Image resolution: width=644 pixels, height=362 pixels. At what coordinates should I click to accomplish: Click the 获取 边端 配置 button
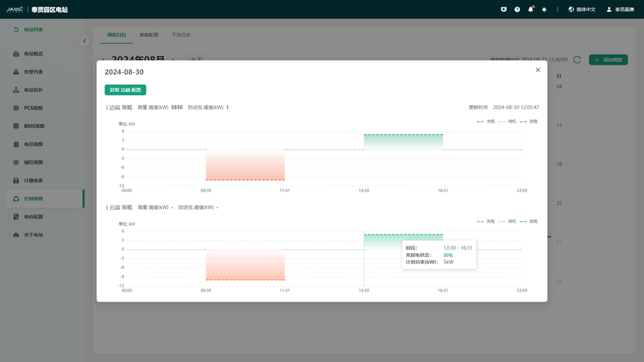point(125,90)
